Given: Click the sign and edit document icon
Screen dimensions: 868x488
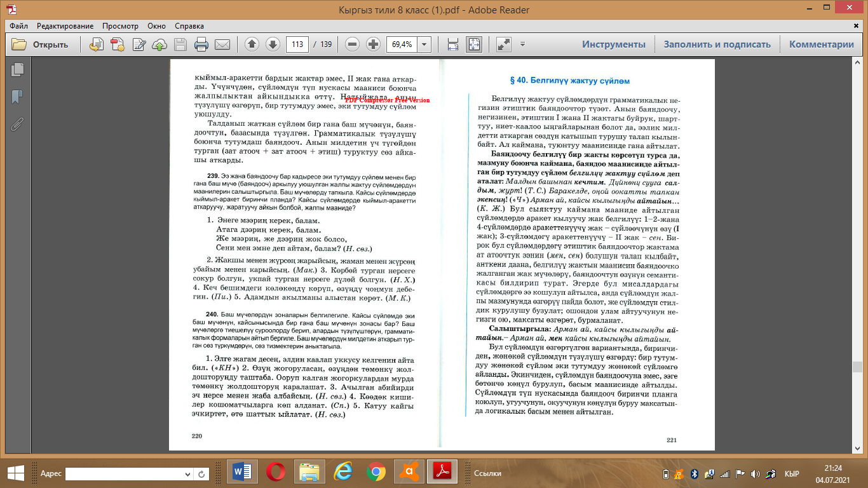Looking at the screenshot, I should pos(139,44).
